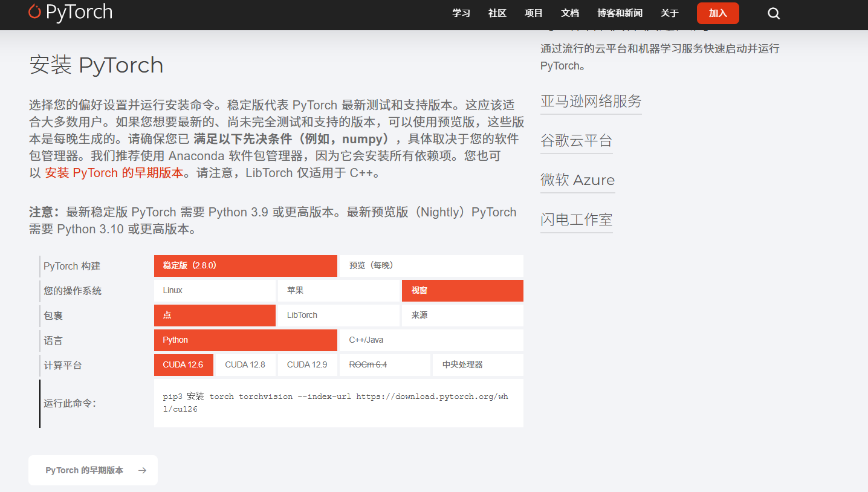Choose 中央处理器 compute platform

point(478,365)
